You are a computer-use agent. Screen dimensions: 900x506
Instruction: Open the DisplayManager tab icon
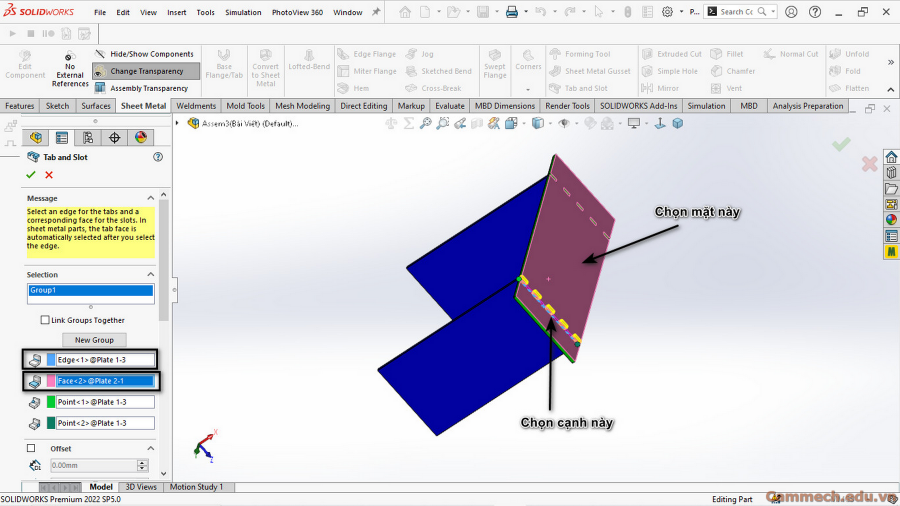141,138
